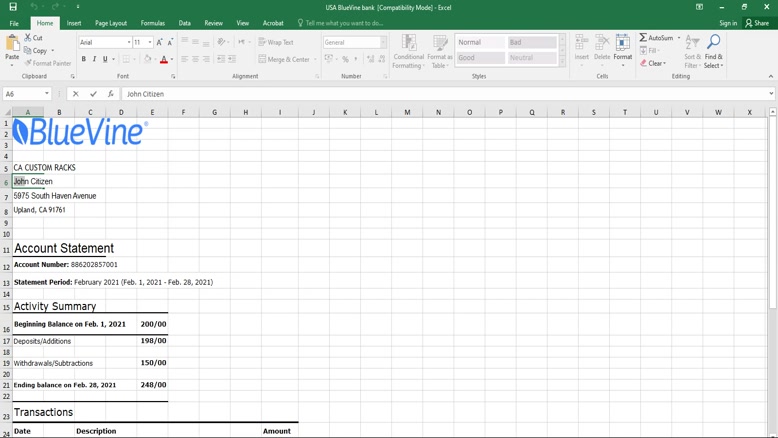Click the Paste clipboard icon

12,44
